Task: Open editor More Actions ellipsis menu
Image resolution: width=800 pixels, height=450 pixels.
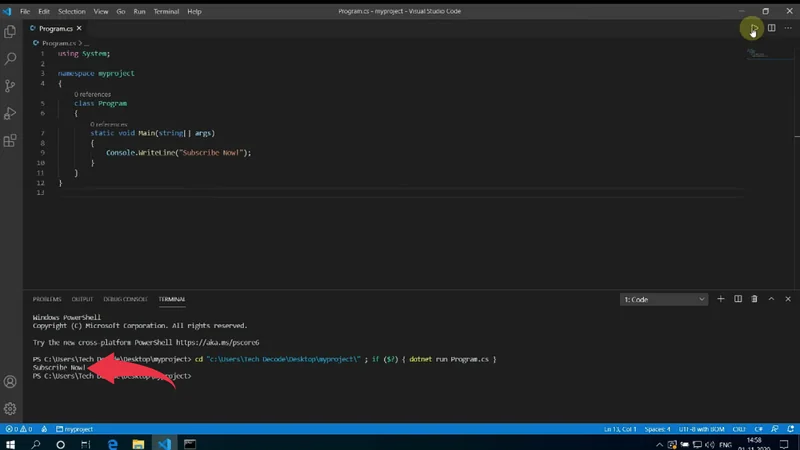Action: 788,28
